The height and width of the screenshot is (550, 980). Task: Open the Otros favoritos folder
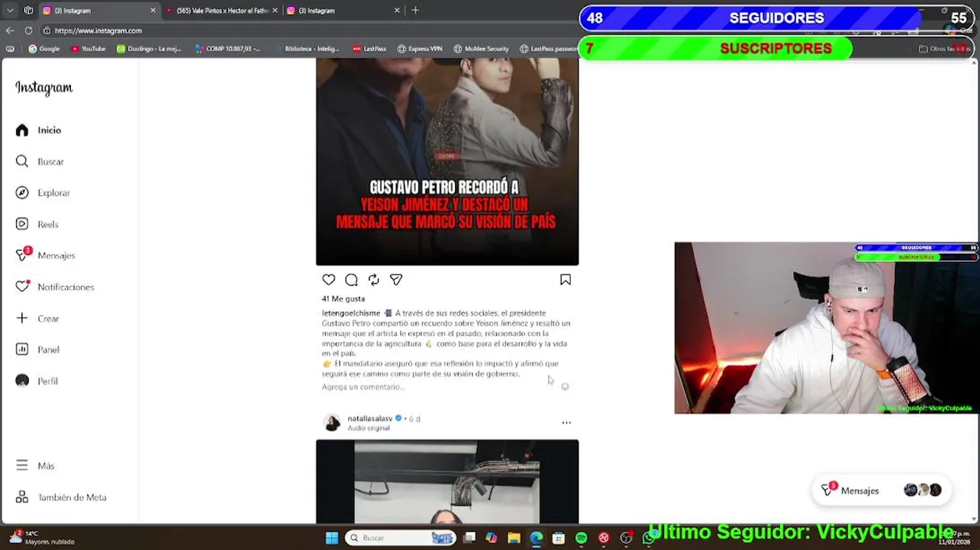[944, 49]
